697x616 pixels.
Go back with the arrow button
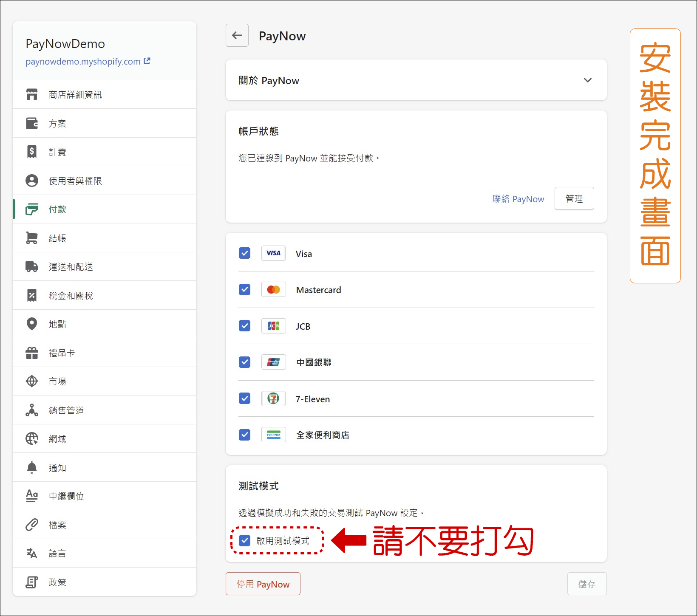point(237,35)
